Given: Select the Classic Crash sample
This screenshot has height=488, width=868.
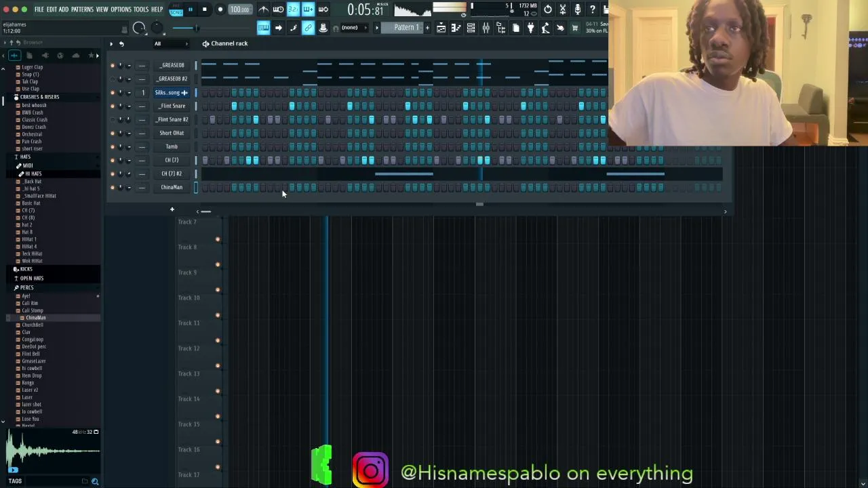Looking at the screenshot, I should [x=34, y=120].
